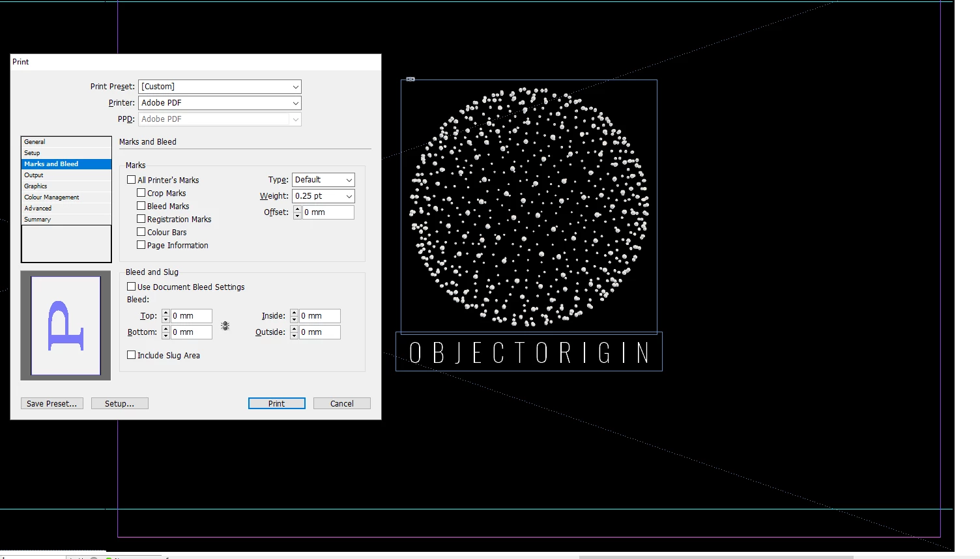Screen dimensions: 980x559
Task: Open the Print Preset dropdown
Action: pos(220,87)
